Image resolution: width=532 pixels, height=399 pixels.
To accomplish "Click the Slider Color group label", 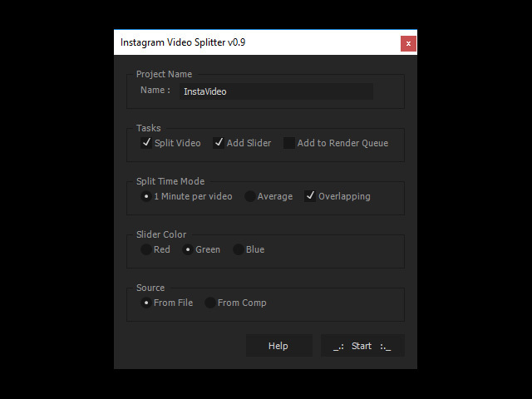I will click(161, 234).
